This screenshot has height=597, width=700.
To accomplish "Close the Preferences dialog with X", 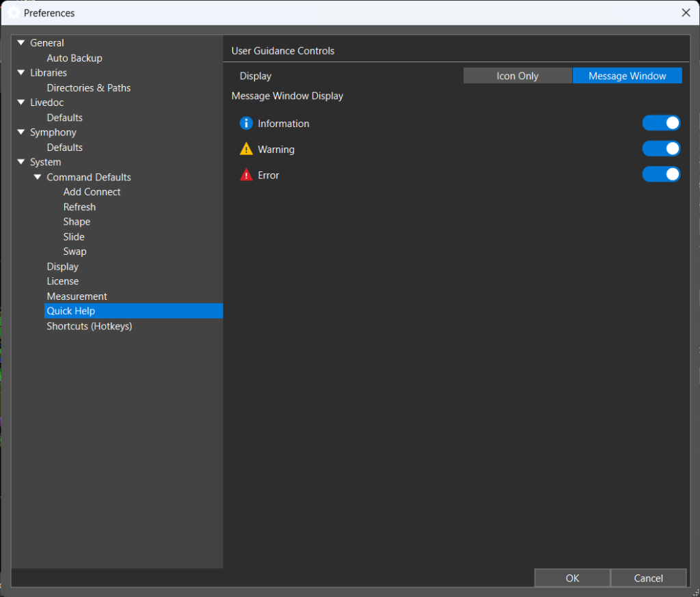I will 686,13.
